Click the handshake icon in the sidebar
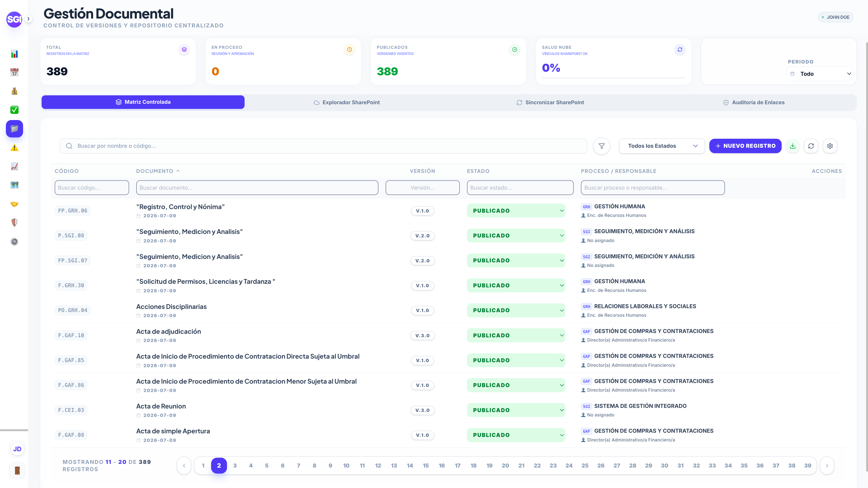The width and height of the screenshot is (868, 488). [14, 204]
